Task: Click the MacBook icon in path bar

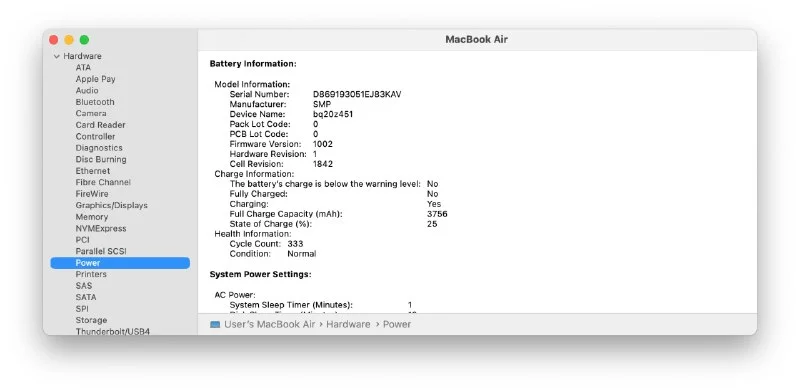Action: (x=215, y=325)
